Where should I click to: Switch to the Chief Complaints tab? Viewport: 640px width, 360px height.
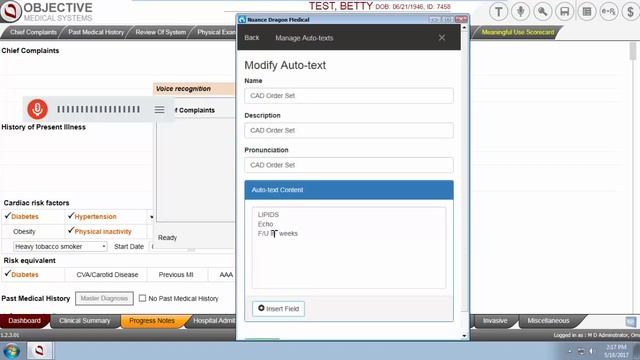(33, 32)
